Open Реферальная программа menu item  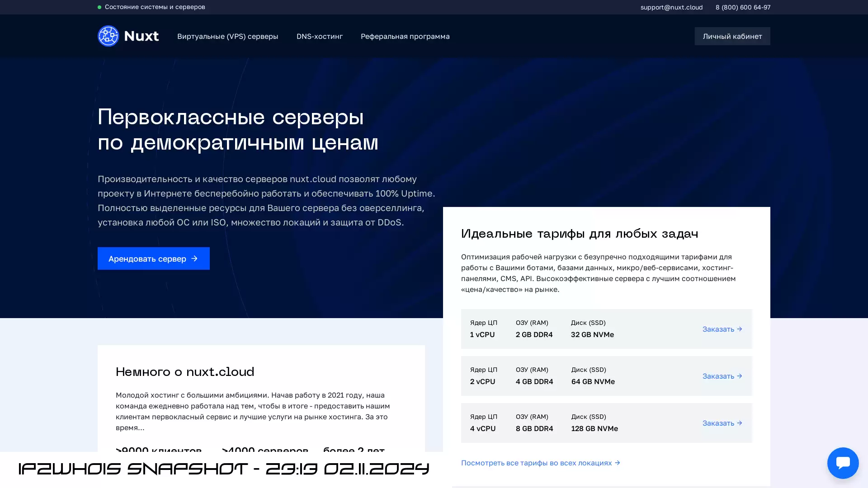pos(405,36)
